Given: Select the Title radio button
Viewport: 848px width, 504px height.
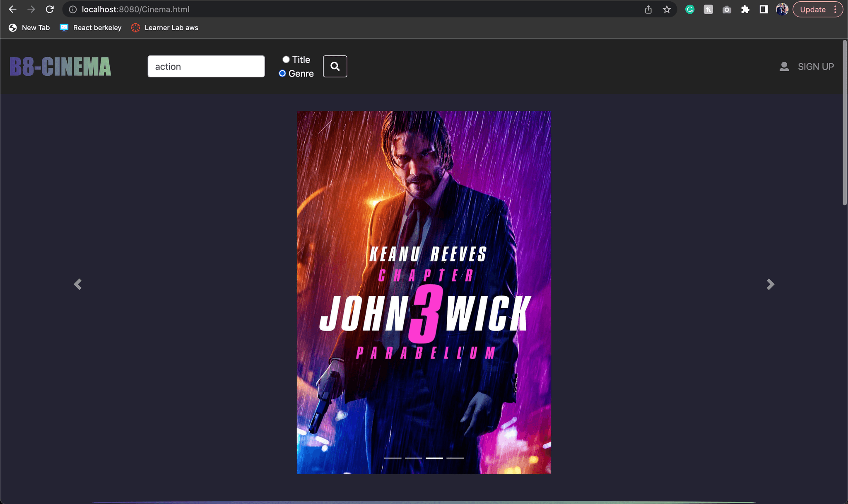Looking at the screenshot, I should coord(286,60).
